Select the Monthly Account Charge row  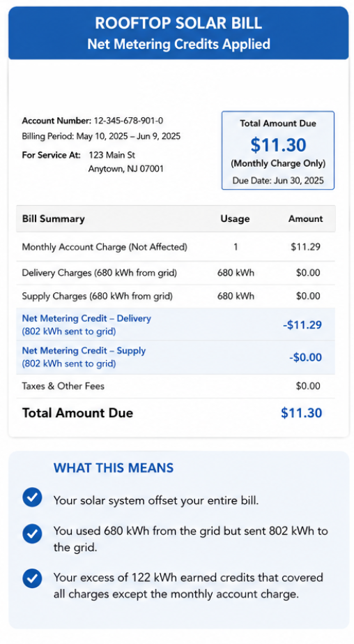(x=176, y=247)
